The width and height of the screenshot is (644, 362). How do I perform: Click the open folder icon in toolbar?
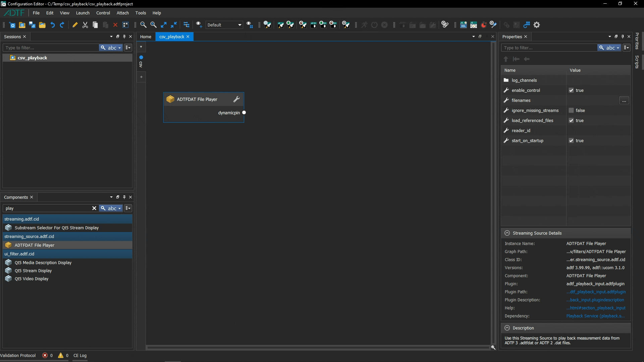42,25
